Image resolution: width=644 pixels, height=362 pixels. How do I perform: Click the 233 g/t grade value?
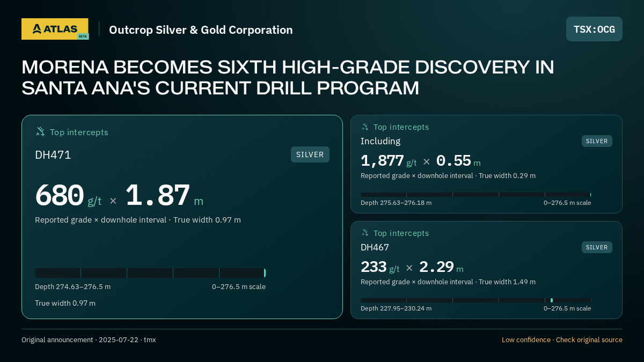pyautogui.click(x=380, y=267)
